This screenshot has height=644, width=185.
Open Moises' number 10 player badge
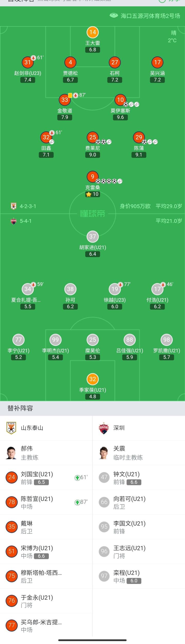120,100
